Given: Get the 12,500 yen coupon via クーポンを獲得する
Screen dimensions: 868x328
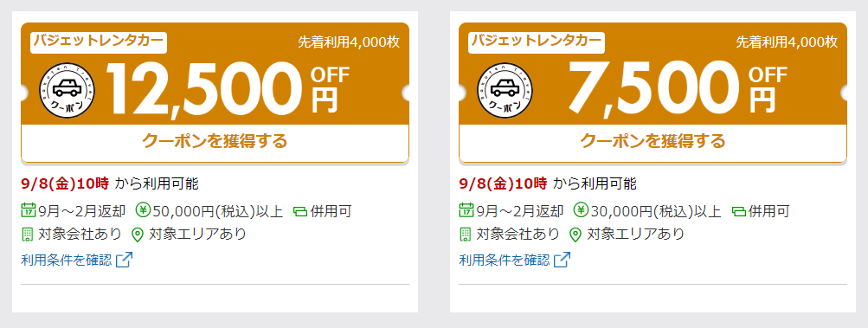Looking at the screenshot, I should [x=215, y=141].
